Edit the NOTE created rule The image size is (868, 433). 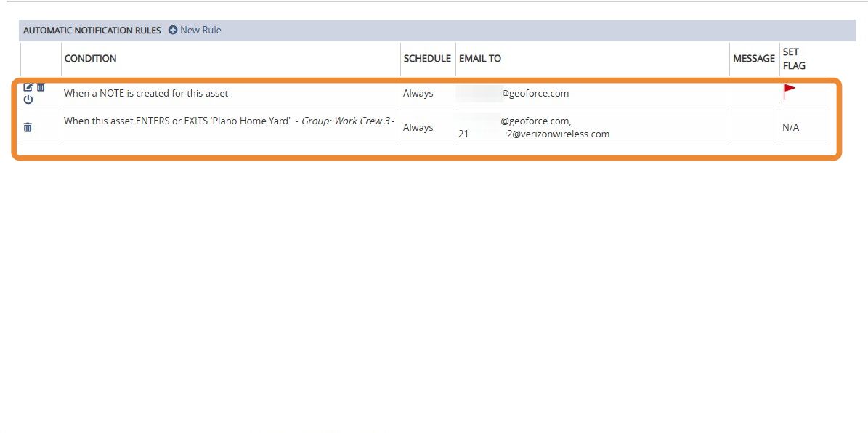(x=28, y=87)
